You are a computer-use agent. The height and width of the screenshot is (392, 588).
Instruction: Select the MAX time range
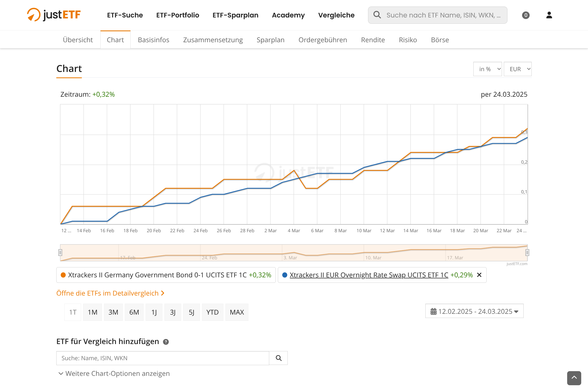pos(237,312)
